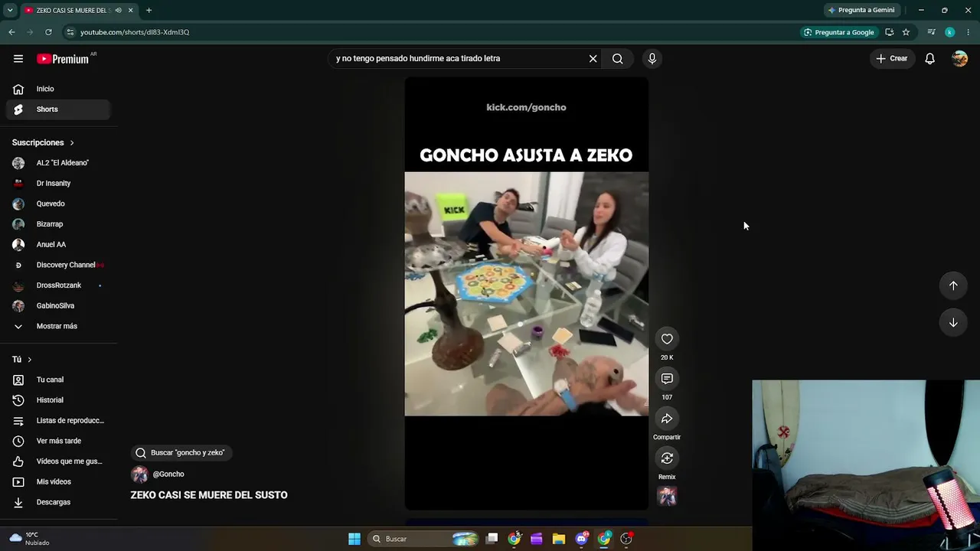Screen dimensions: 980x551
Task: Open Tu canal
Action: pos(58,380)
